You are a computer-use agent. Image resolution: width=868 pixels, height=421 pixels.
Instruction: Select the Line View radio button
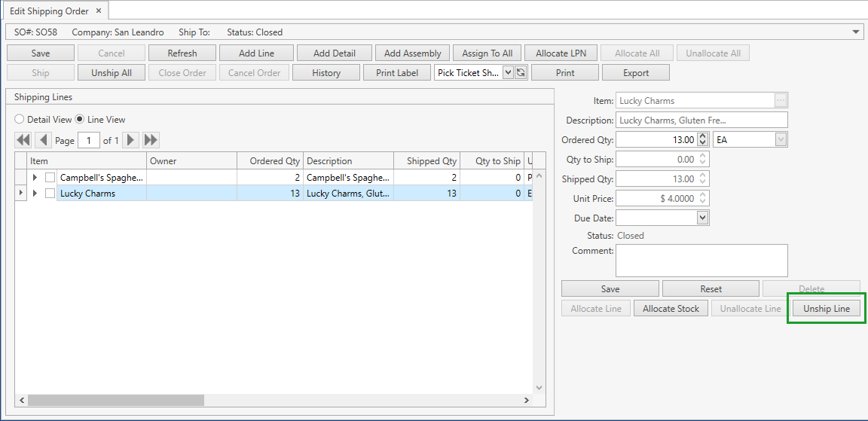point(80,120)
